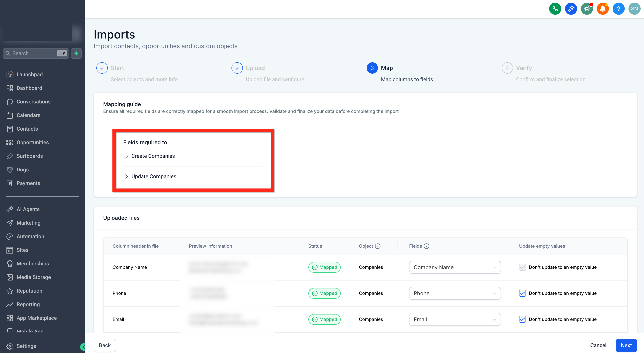This screenshot has height=353, width=644.
Task: Click the Fields column info icon
Action: pos(426,246)
